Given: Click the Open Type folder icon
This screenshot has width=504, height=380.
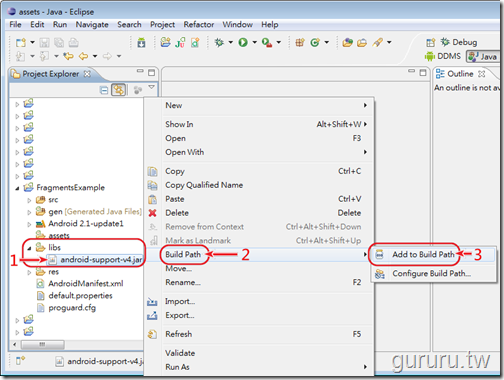Looking at the screenshot, I should tap(347, 42).
